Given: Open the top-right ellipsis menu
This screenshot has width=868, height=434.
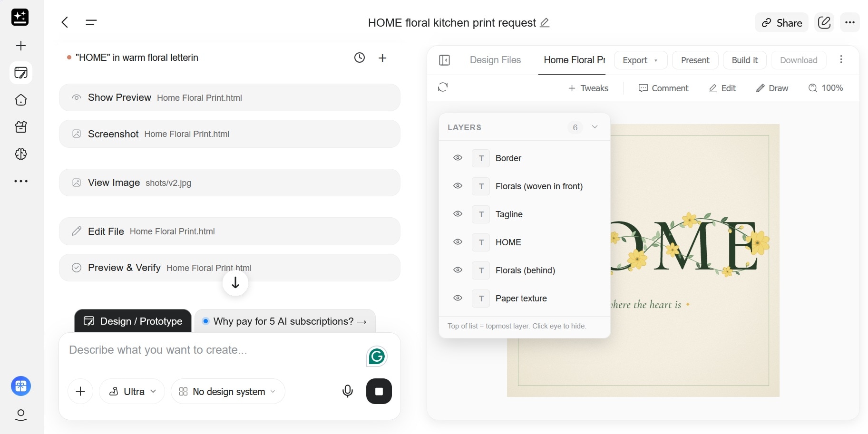Looking at the screenshot, I should [x=850, y=22].
